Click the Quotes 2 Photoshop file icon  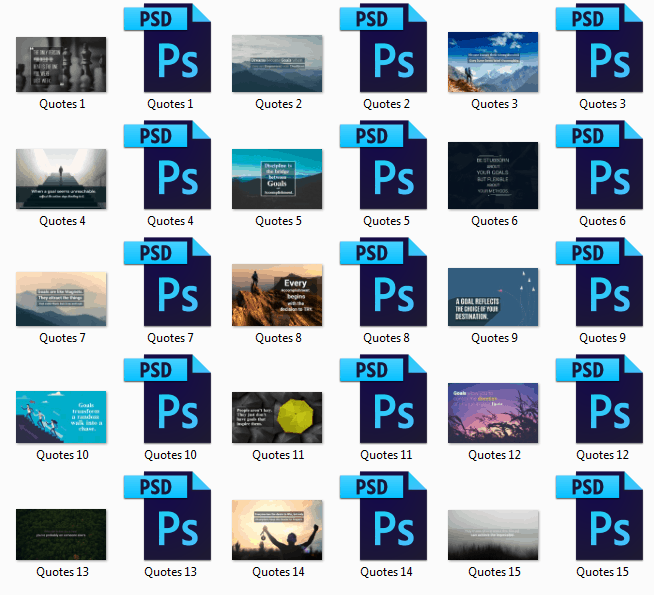click(386, 49)
